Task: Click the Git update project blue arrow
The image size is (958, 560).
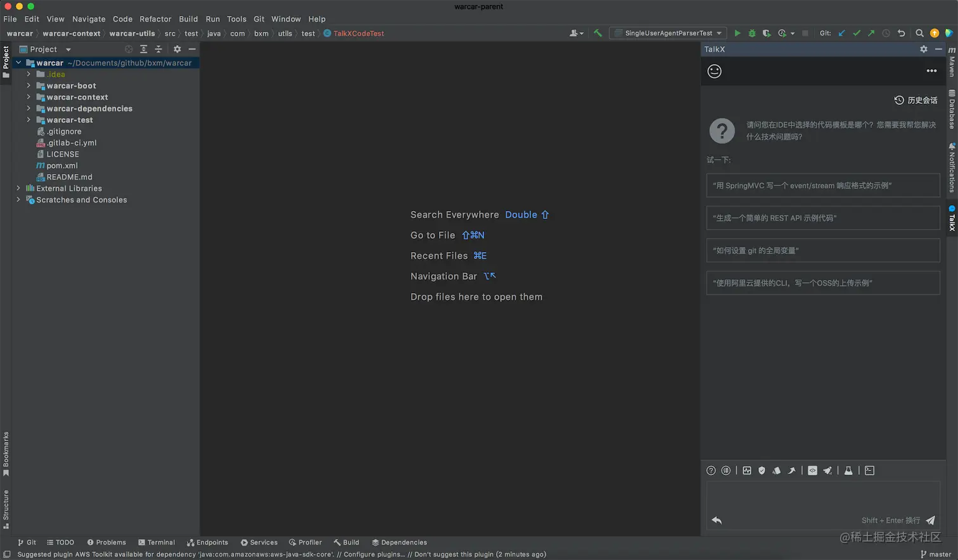Action: point(841,33)
